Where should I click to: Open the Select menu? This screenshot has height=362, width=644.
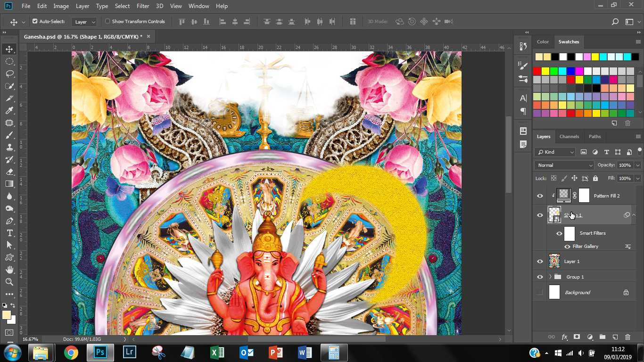click(122, 6)
